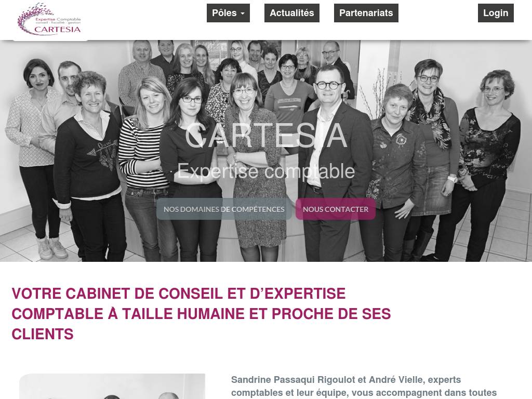
Task: Click the CARTESIA hero title text
Action: click(x=266, y=136)
